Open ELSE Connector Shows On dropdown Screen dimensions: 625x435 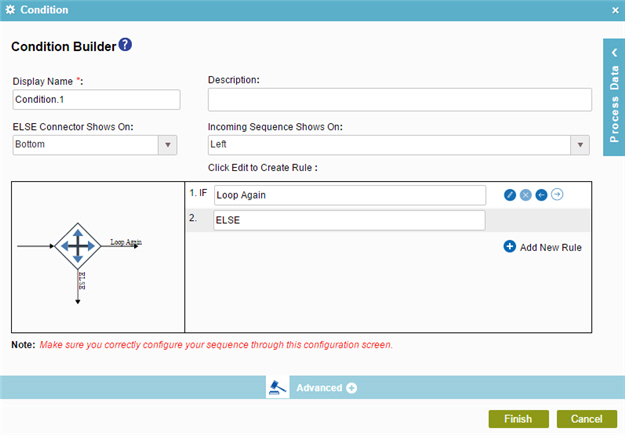click(x=168, y=145)
